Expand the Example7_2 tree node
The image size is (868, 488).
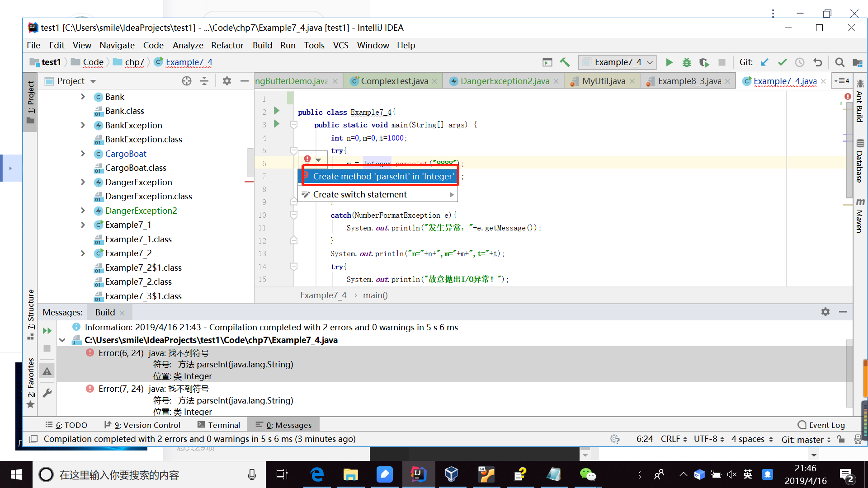(83, 253)
